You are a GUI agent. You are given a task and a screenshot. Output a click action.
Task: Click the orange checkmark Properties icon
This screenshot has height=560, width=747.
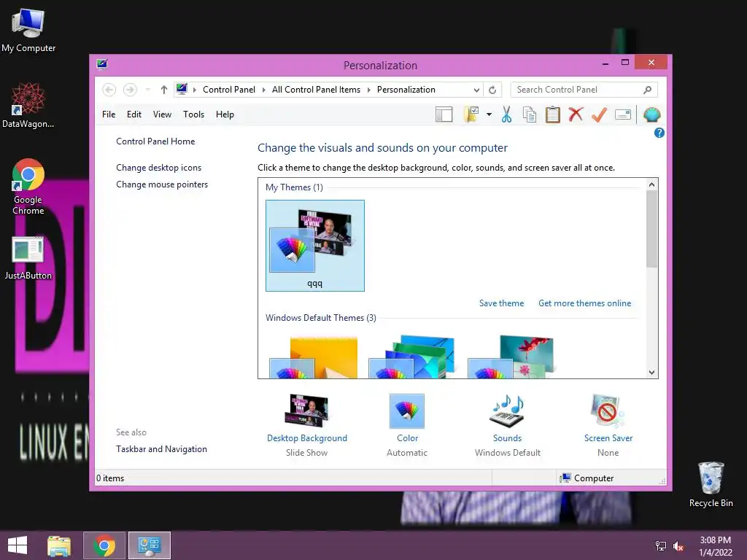[x=600, y=114]
